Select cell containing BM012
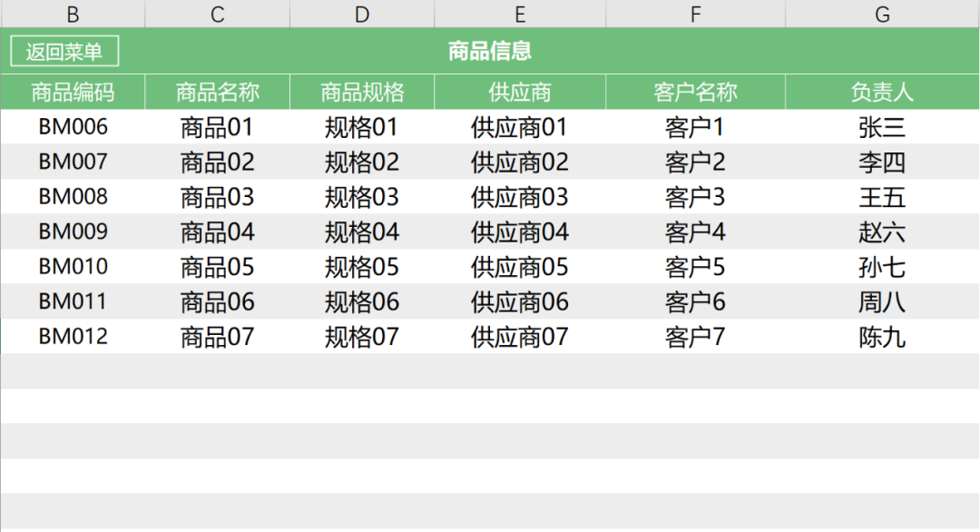 coord(73,337)
